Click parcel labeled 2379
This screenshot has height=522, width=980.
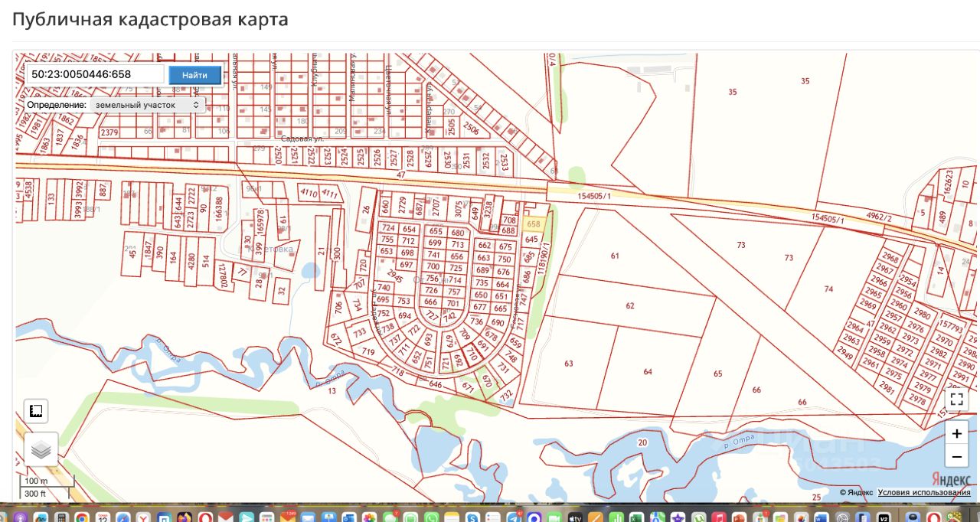[x=109, y=132]
